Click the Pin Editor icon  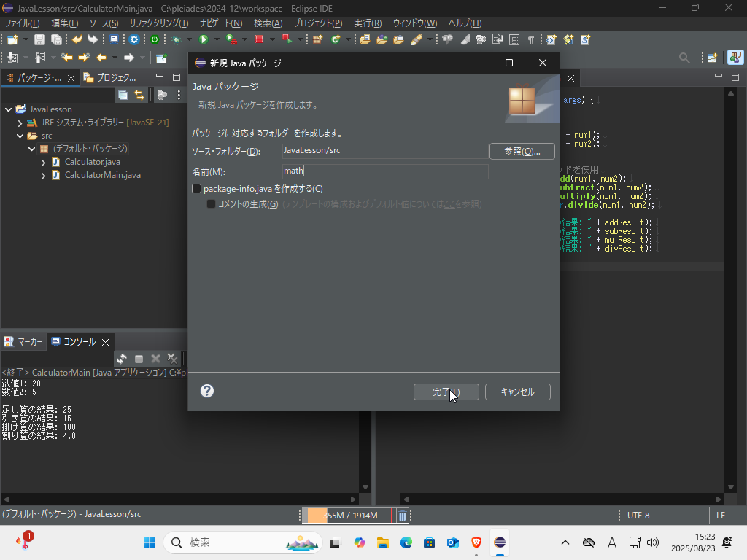click(x=161, y=58)
